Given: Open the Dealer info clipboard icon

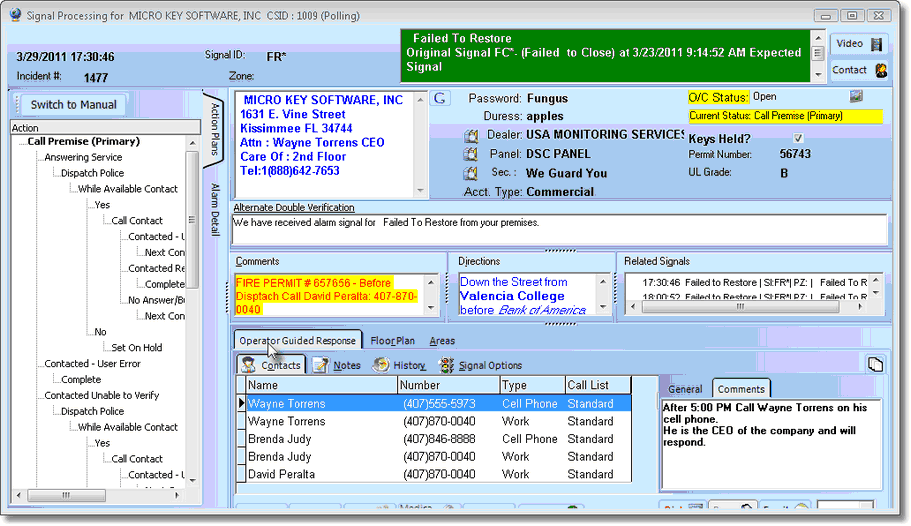Looking at the screenshot, I should (x=471, y=135).
